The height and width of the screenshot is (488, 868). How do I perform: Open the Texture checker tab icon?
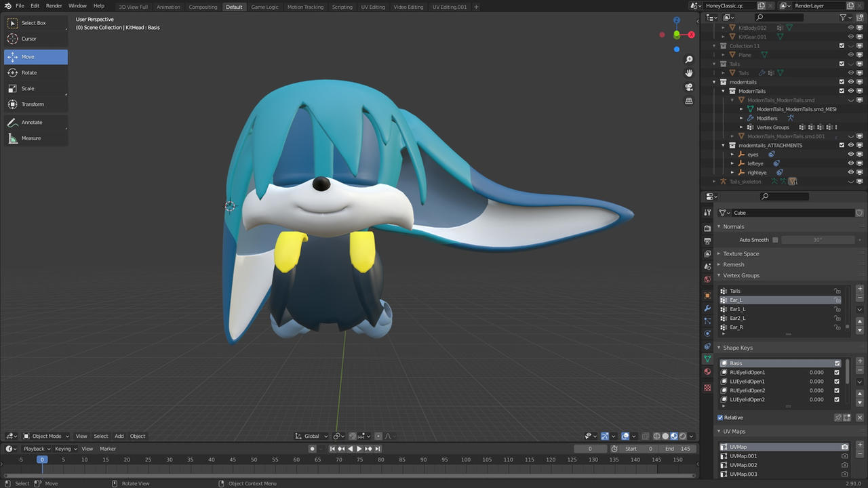coord(707,388)
